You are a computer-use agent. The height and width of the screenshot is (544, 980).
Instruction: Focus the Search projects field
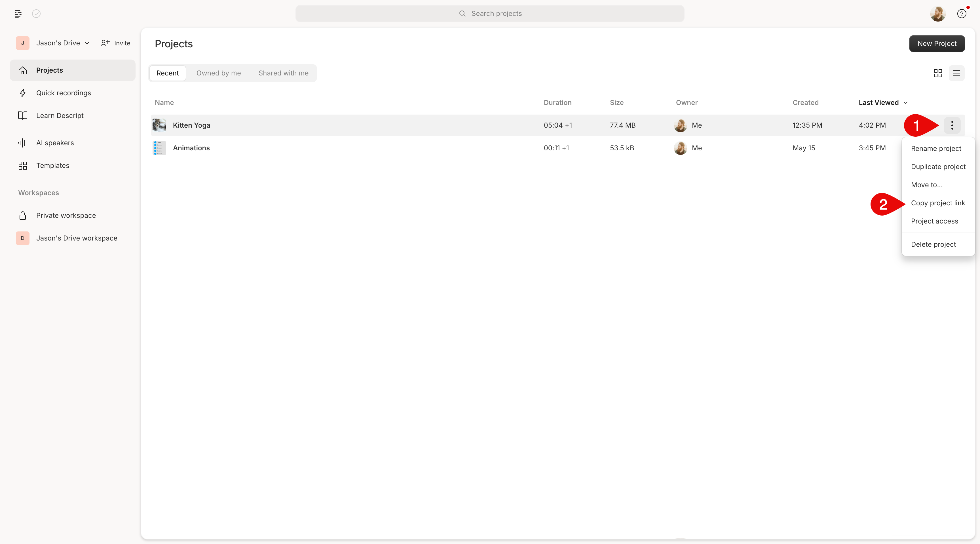490,14
